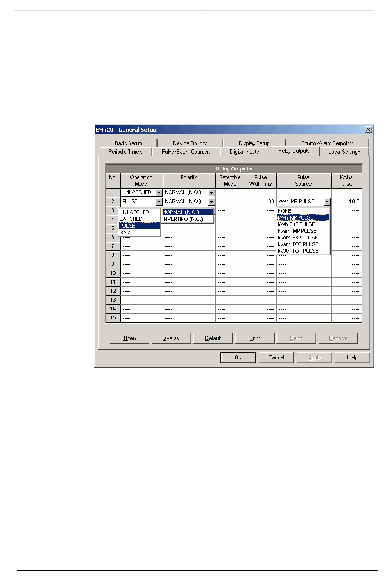Click the Cancel button
The image size is (392, 586).
click(276, 357)
